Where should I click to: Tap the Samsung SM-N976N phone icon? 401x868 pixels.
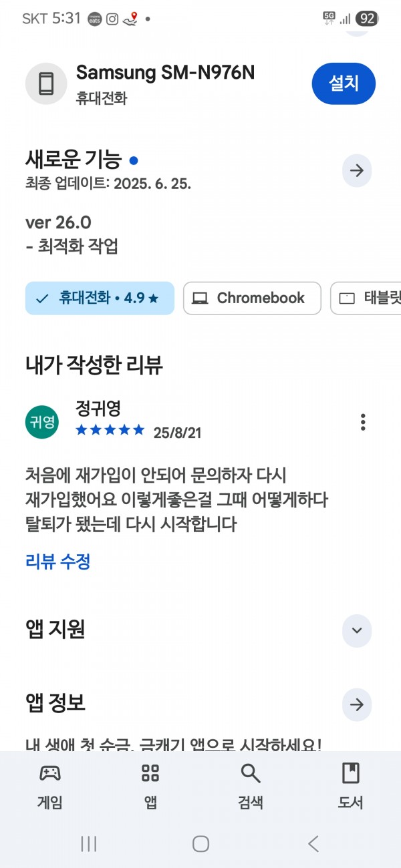coord(46,84)
